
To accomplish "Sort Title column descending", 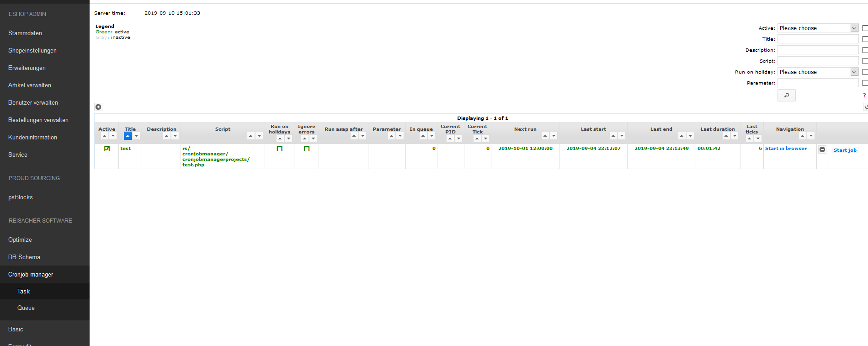I will point(136,136).
